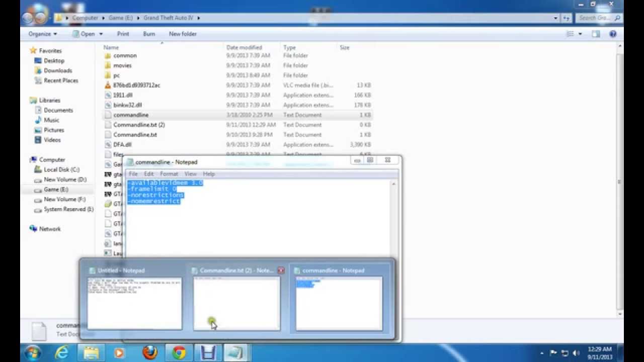Select the Commandline.txt (2) file
This screenshot has height=362, width=644.
tap(139, 125)
